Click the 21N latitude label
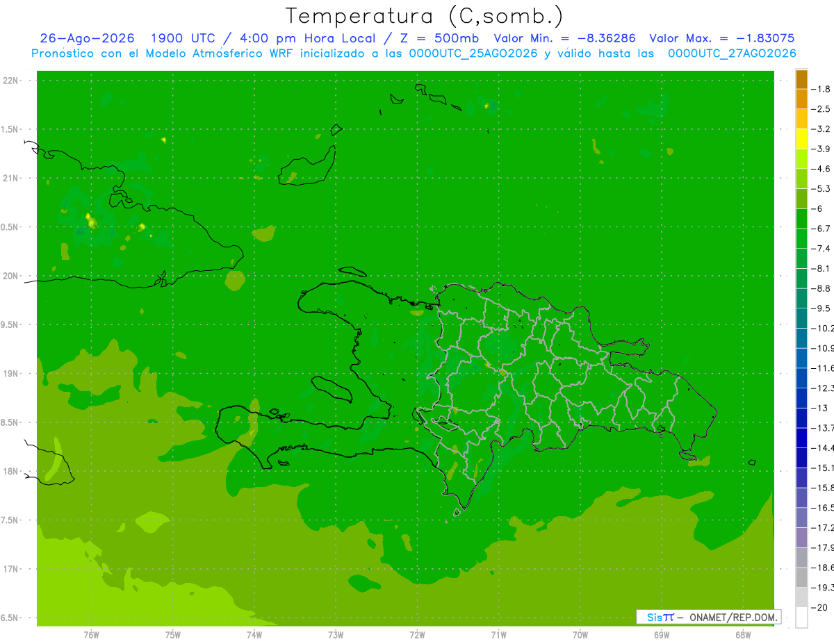Screen dimensions: 834x644 [10, 179]
